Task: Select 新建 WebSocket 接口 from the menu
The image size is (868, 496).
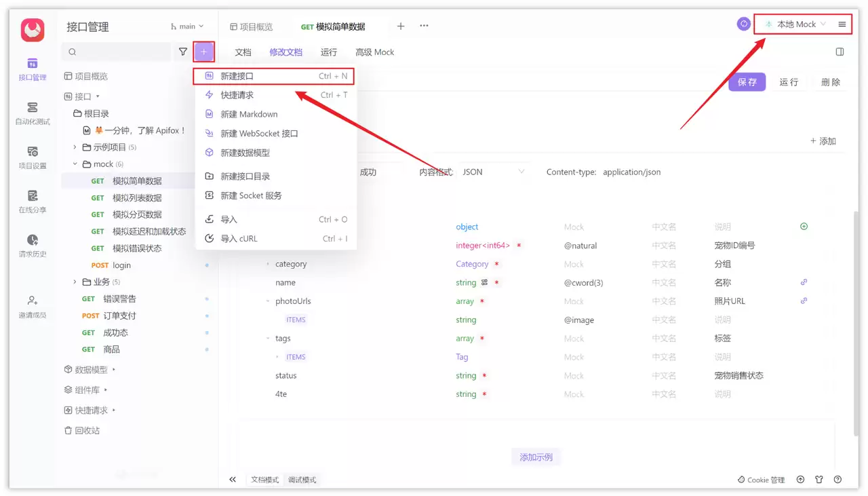Action: coord(275,134)
